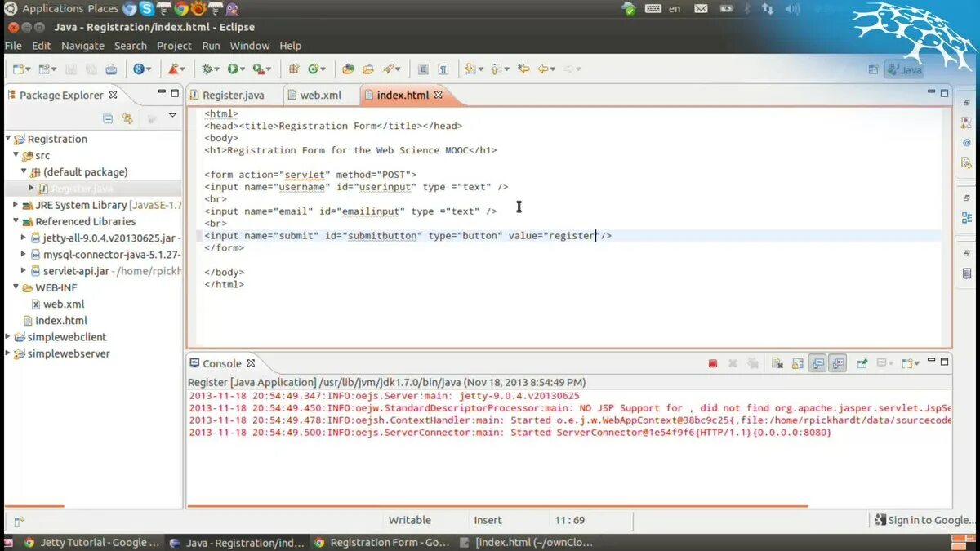Viewport: 980px width, 551px height.
Task: Click the form action line in editor
Action: pos(310,174)
